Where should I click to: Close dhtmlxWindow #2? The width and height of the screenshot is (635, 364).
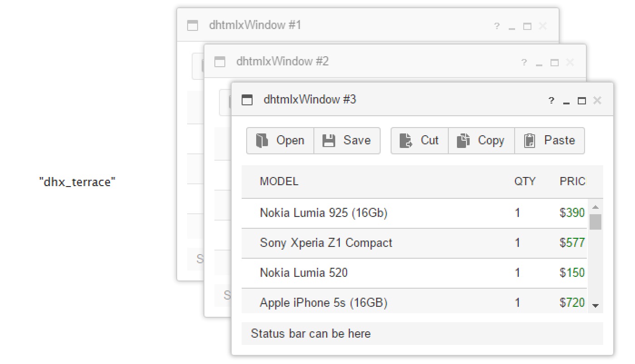click(570, 62)
